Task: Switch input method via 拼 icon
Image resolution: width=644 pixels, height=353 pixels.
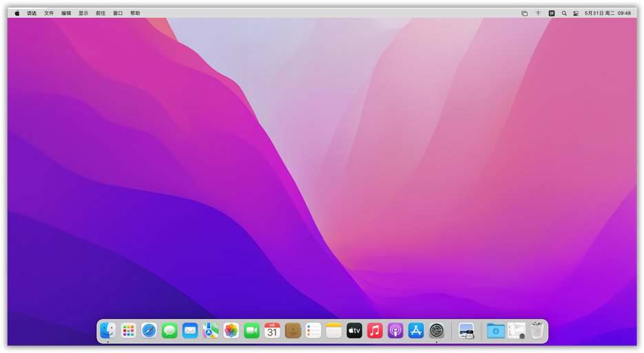Action: coord(552,13)
